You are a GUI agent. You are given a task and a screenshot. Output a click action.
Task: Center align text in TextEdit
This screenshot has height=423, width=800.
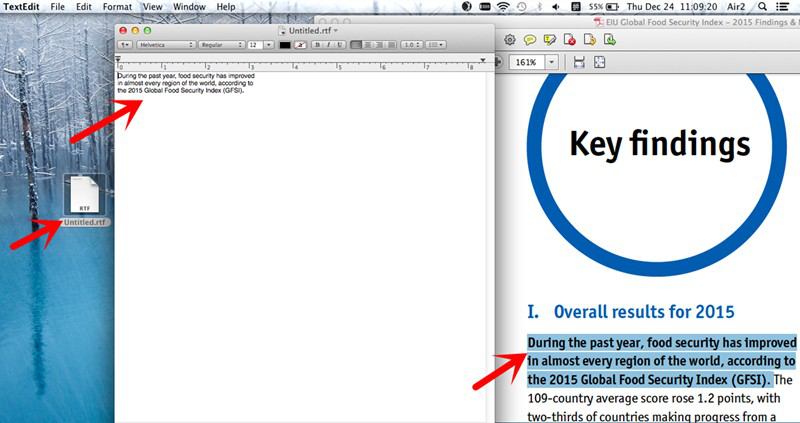[368, 45]
